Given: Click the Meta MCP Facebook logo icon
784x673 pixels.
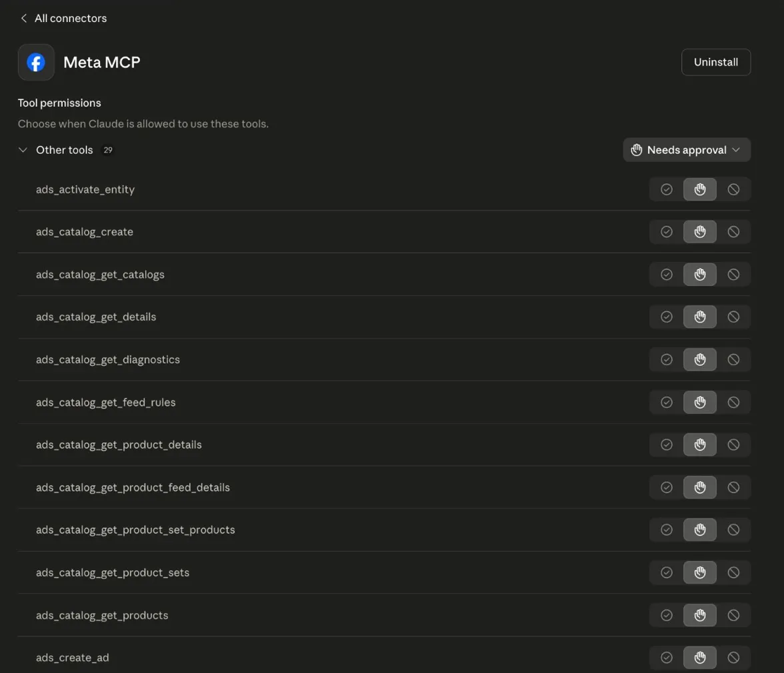Looking at the screenshot, I should coord(36,63).
